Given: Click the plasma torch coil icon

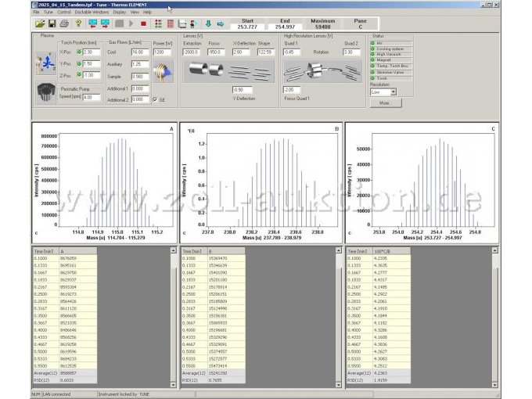Looking at the screenshot, I should [163, 73].
